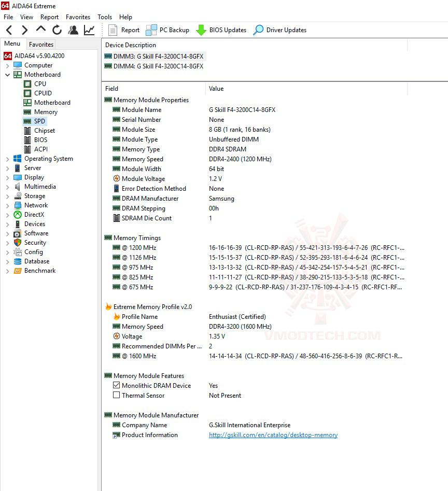Viewport: 448px width, 491px height.
Task: Click the Extreme Memory Profile v2.0 flame icon
Action: tap(108, 306)
